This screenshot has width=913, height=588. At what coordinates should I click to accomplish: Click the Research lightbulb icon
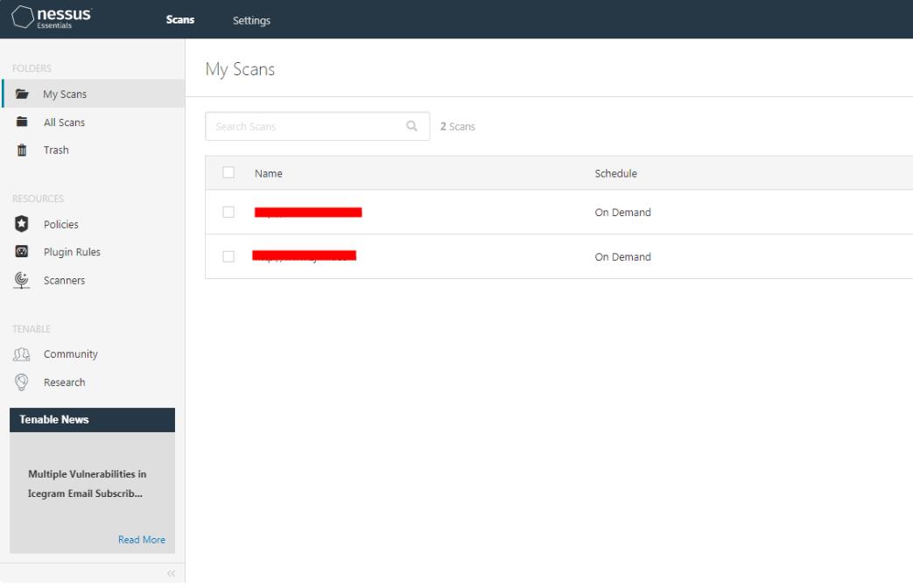coord(22,382)
